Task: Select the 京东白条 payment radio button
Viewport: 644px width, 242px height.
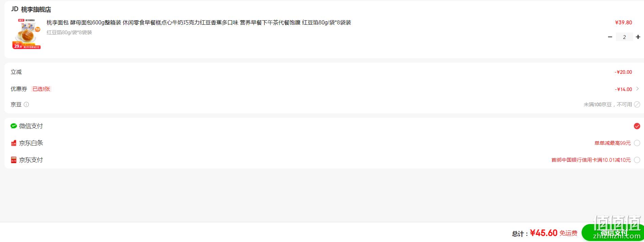Action: [637, 143]
